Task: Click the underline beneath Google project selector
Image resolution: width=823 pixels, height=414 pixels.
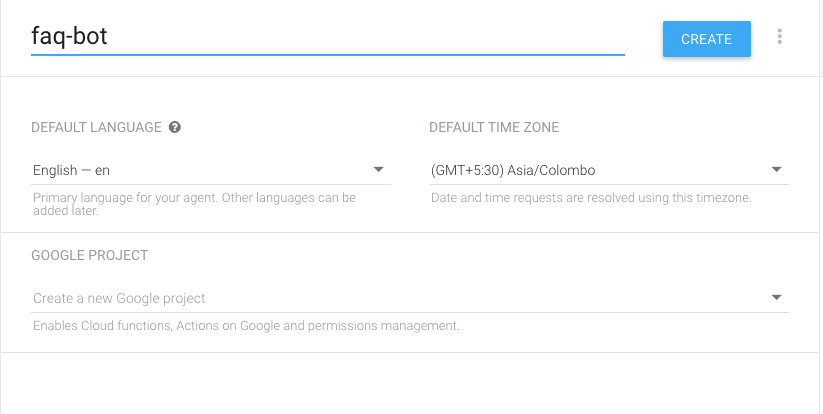Action: pyautogui.click(x=409, y=312)
